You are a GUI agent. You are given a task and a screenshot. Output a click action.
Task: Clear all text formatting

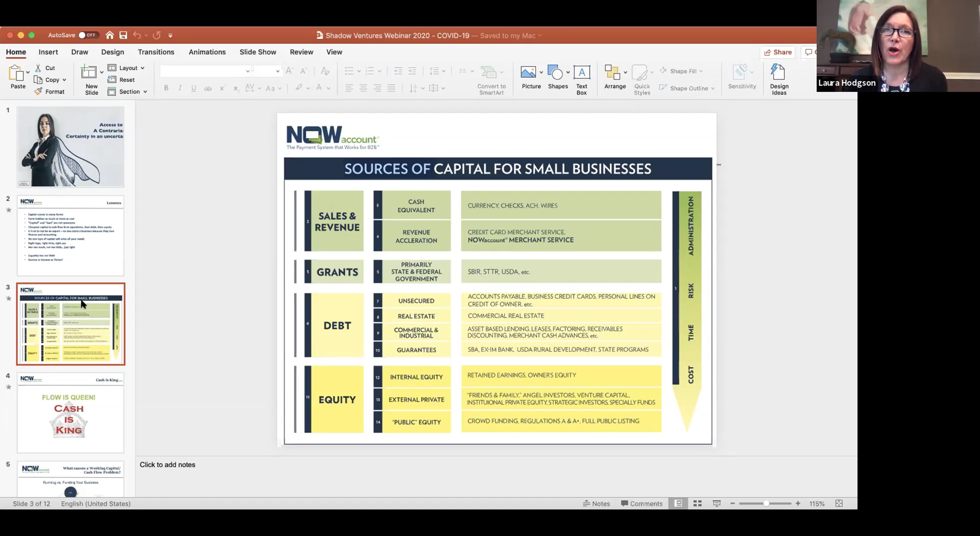[x=325, y=71]
